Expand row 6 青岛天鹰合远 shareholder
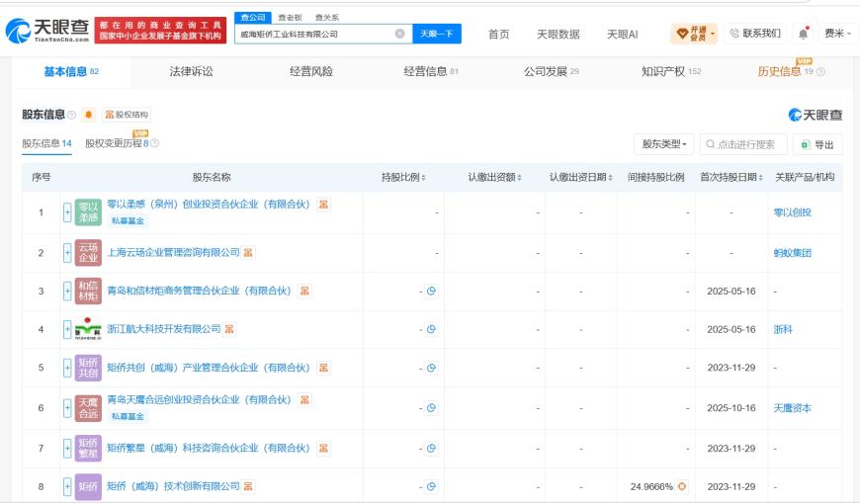The width and height of the screenshot is (860, 504). 67,408
